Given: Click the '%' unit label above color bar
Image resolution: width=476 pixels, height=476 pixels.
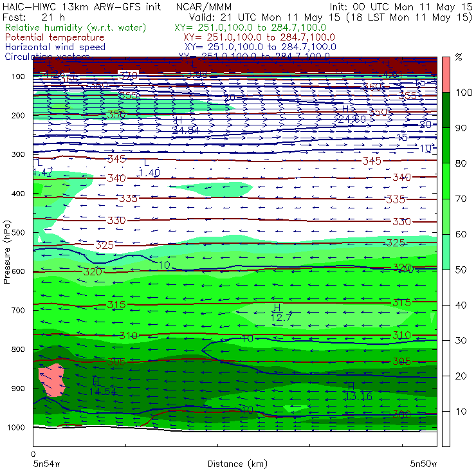Looking at the screenshot, I should [459, 57].
